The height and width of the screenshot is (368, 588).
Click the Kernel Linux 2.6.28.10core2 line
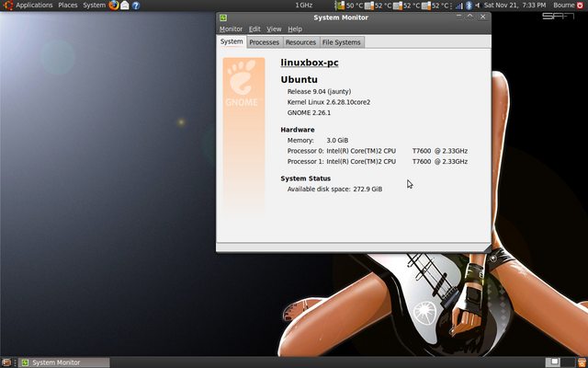[329, 102]
